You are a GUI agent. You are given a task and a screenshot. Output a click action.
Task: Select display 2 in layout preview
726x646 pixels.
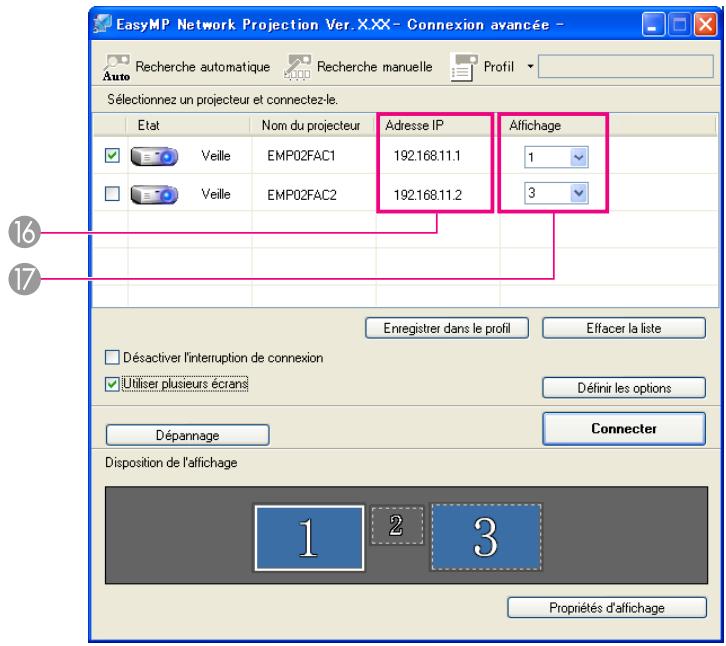(x=397, y=525)
